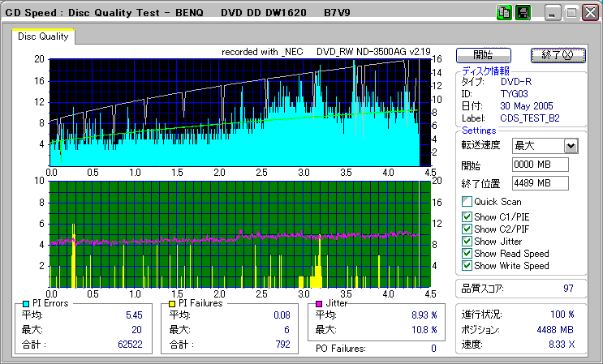The image size is (603, 364).
Task: Click the floppy disk save icon
Action: (522, 13)
